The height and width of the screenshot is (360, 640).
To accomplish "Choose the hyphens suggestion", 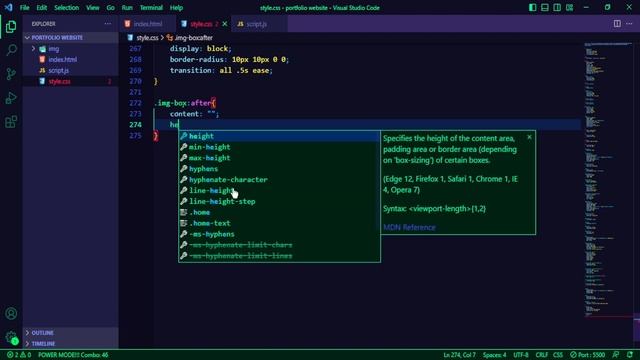I will (x=279, y=169).
